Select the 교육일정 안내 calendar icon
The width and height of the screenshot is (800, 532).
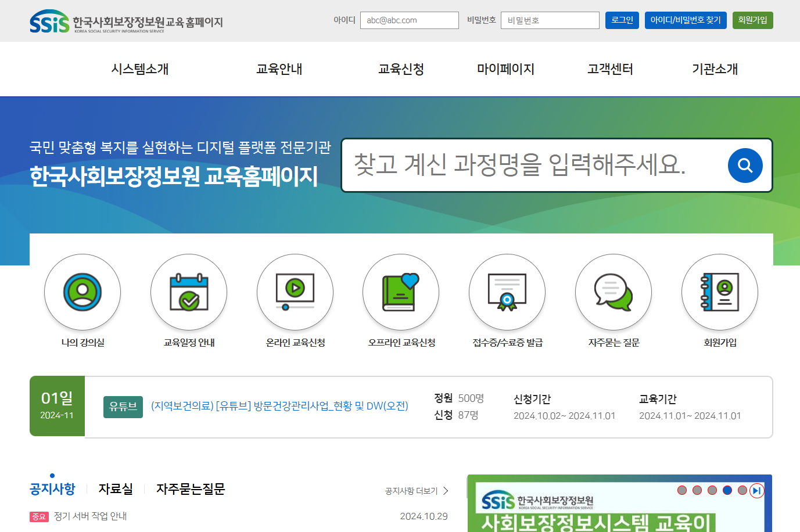point(189,292)
